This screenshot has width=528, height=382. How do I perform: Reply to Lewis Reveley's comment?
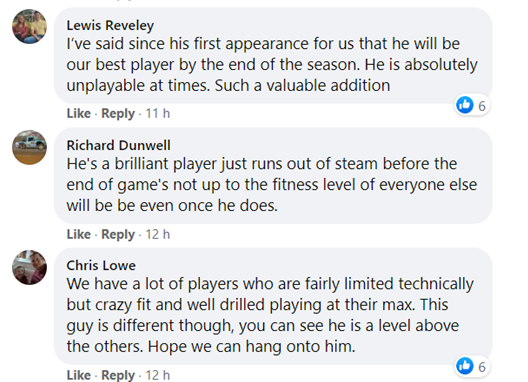(x=118, y=114)
